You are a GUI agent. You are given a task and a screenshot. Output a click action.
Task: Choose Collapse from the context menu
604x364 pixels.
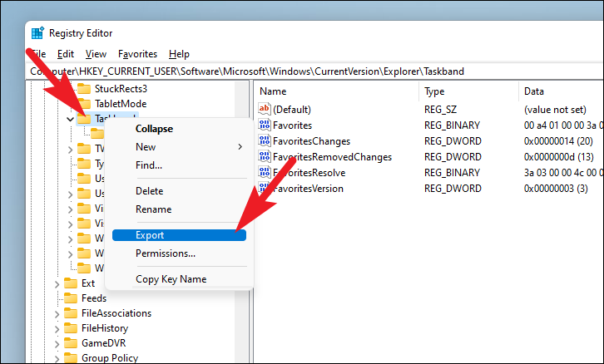tap(179, 129)
